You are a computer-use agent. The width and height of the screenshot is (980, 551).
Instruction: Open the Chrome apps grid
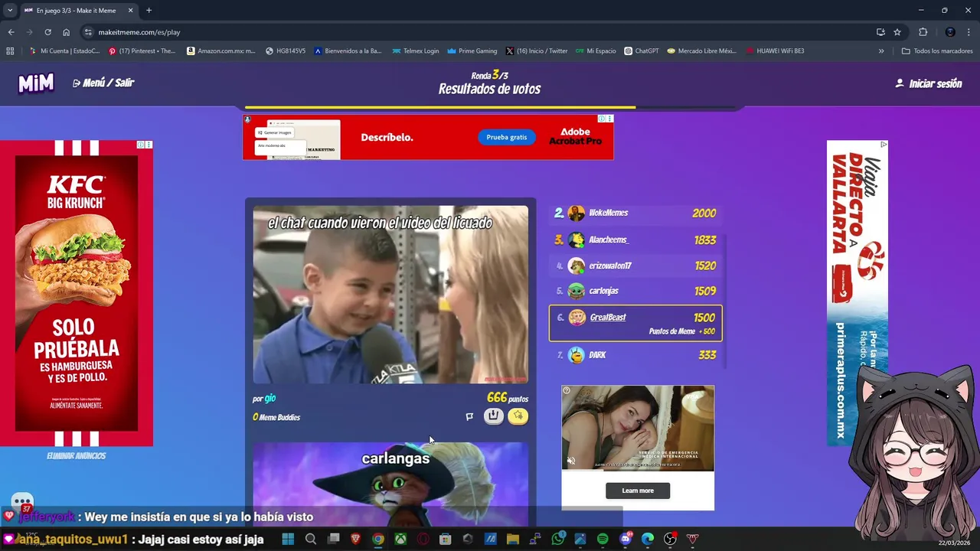click(x=10, y=51)
